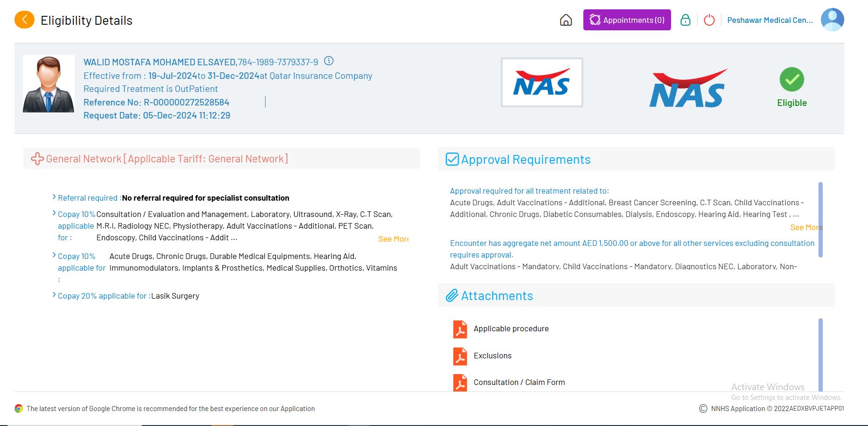Expand the Referral required chevron
The image size is (868, 426).
coord(54,197)
